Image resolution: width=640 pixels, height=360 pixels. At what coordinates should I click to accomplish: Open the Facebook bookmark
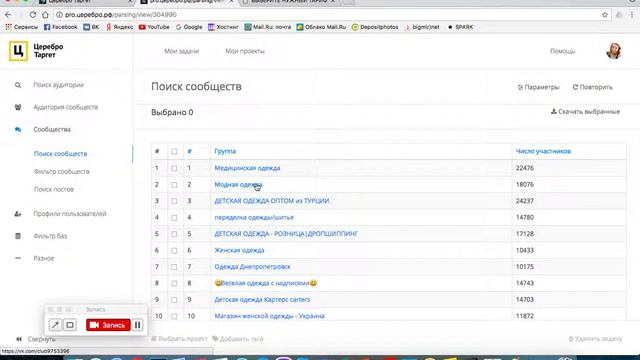coord(60,27)
